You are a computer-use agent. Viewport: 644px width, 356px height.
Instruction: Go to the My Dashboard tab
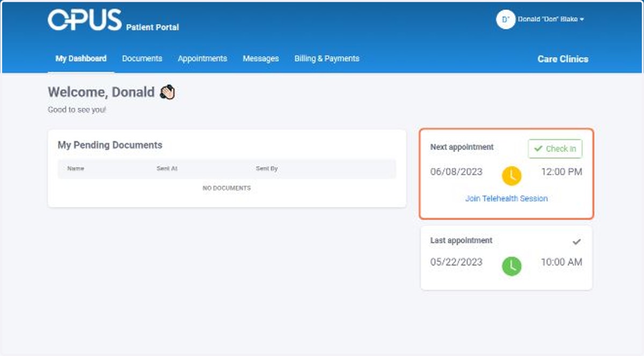click(x=81, y=58)
